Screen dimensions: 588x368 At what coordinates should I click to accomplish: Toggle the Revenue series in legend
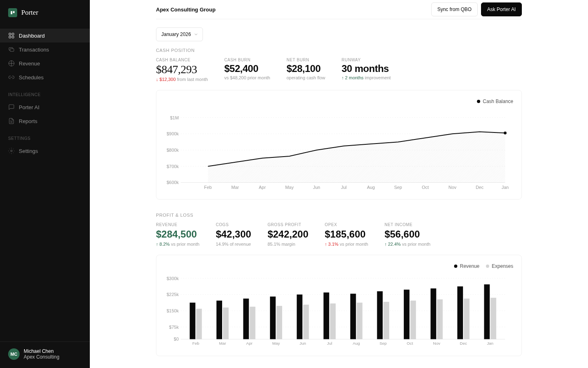(x=466, y=266)
